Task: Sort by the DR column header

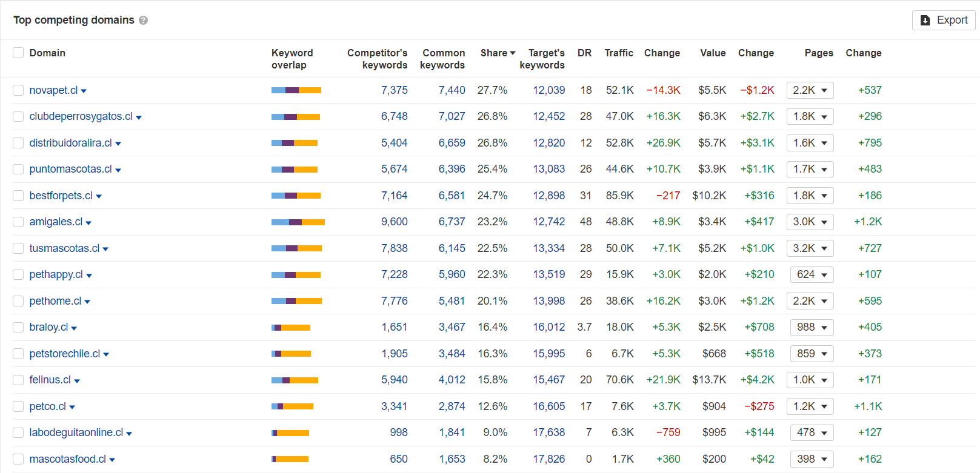Action: coord(584,53)
